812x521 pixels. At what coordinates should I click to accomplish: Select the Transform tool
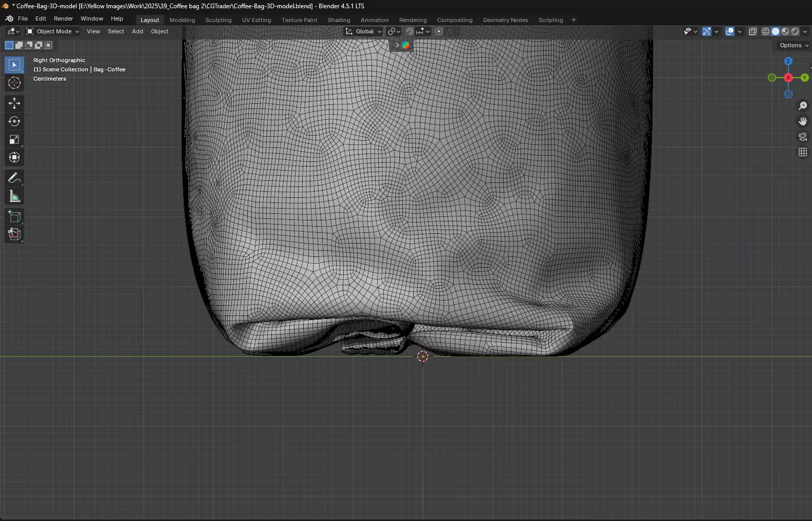point(14,157)
